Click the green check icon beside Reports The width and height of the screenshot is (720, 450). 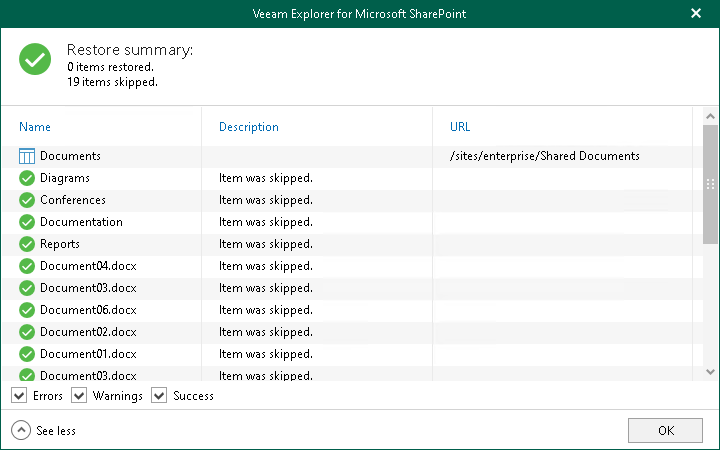tap(27, 244)
